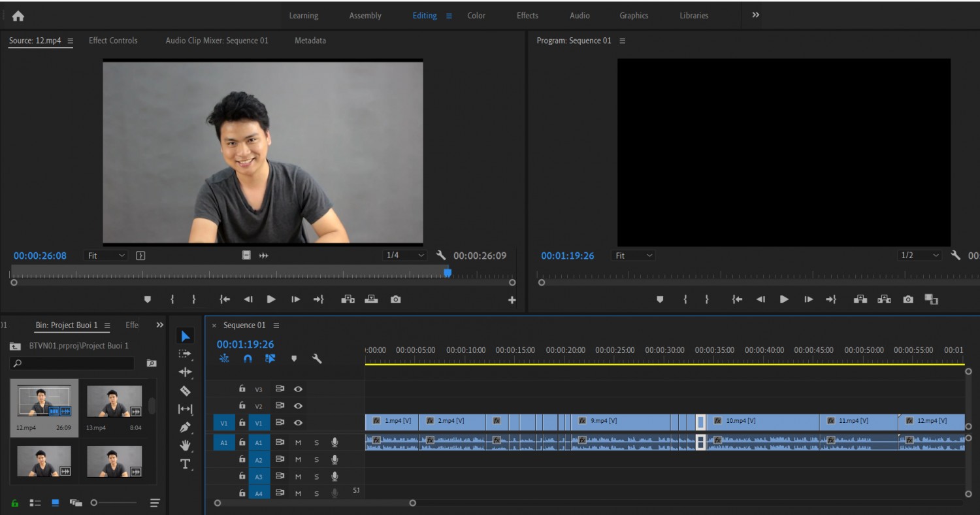Select the Type tool
The image size is (980, 515).
pos(186,464)
